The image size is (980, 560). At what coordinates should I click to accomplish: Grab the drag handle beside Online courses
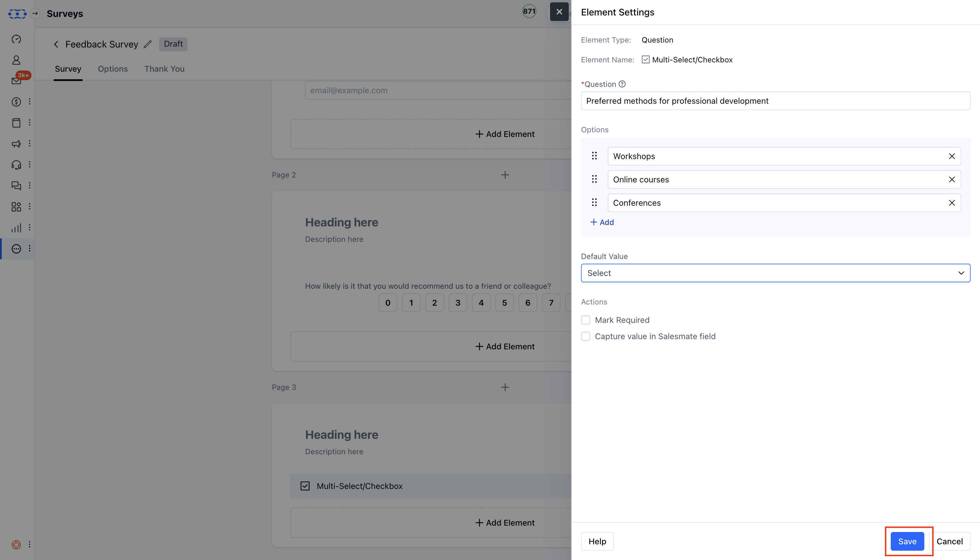click(x=594, y=179)
